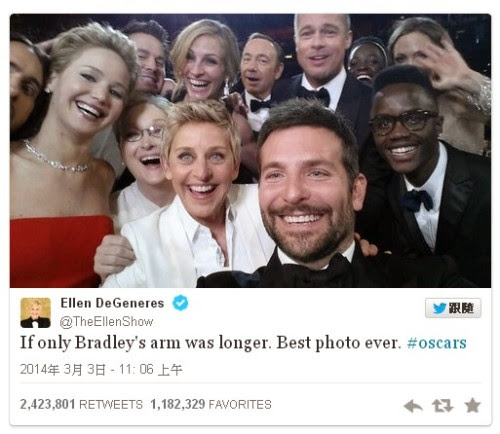The image size is (500, 434).
Task: Click the reply arrow icon
Action: point(413,406)
